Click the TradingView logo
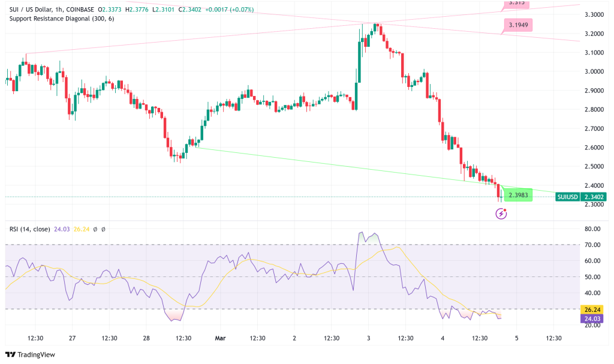 tap(30, 354)
